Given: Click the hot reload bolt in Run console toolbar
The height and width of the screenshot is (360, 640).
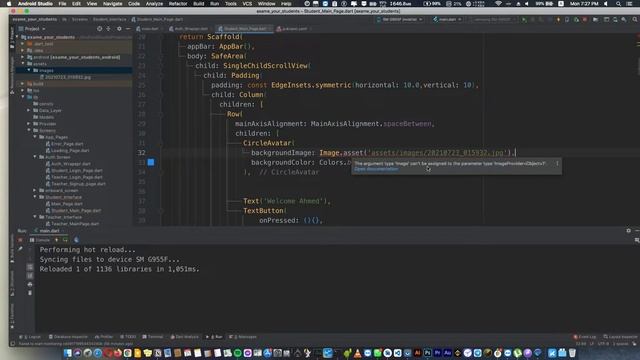Looking at the screenshot, I should (56, 240).
